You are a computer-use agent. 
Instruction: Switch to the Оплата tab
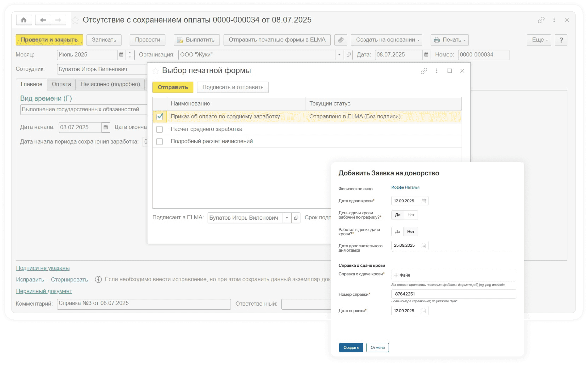(x=62, y=84)
